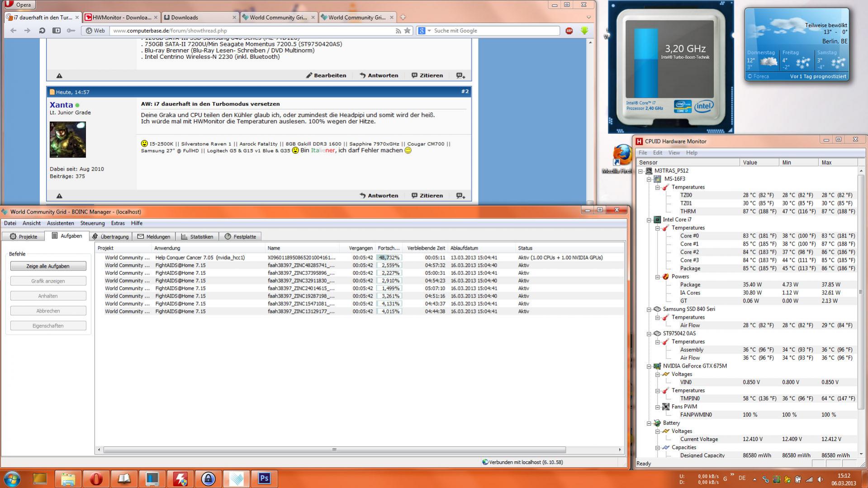Collapse the Fans PWM node in HWMonitor
Screen dimensions: 868x488
(x=658, y=407)
